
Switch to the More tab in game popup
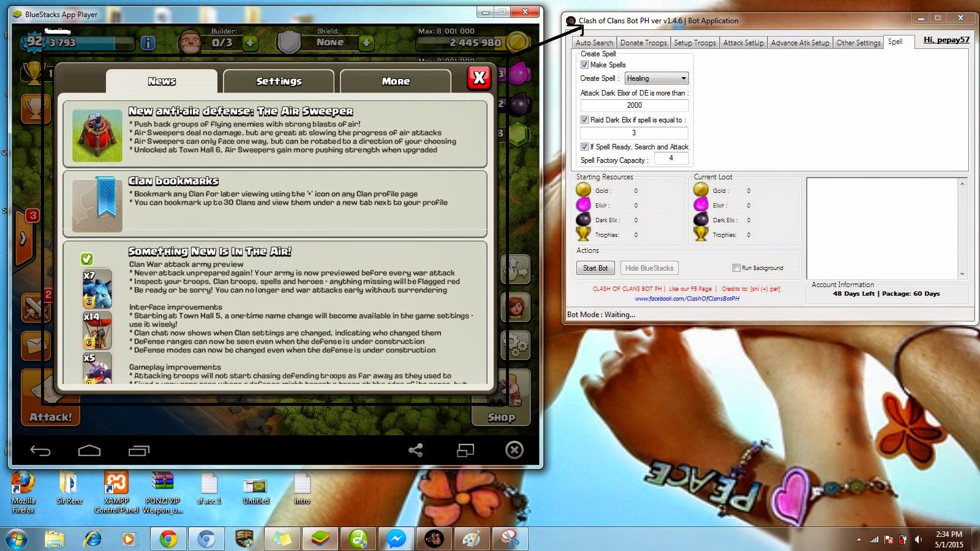click(x=396, y=81)
